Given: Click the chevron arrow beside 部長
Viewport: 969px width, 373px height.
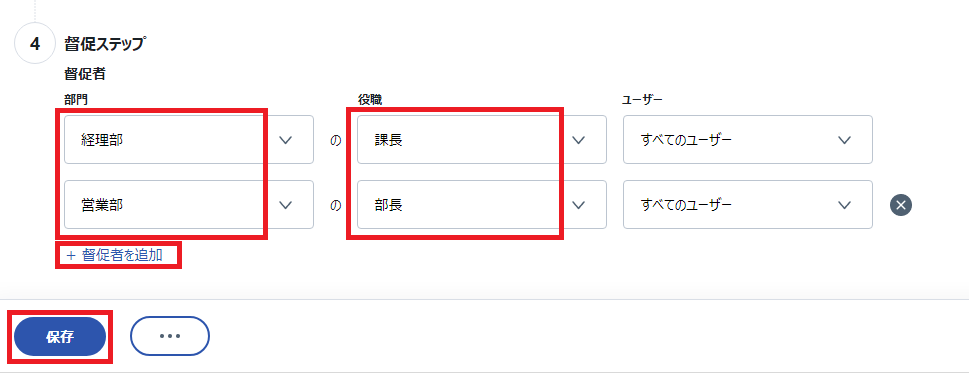Looking at the screenshot, I should pos(578,205).
